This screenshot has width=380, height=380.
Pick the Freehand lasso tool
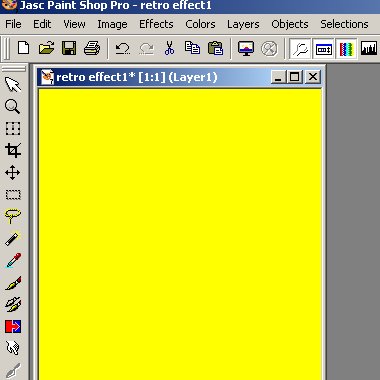pos(13,217)
